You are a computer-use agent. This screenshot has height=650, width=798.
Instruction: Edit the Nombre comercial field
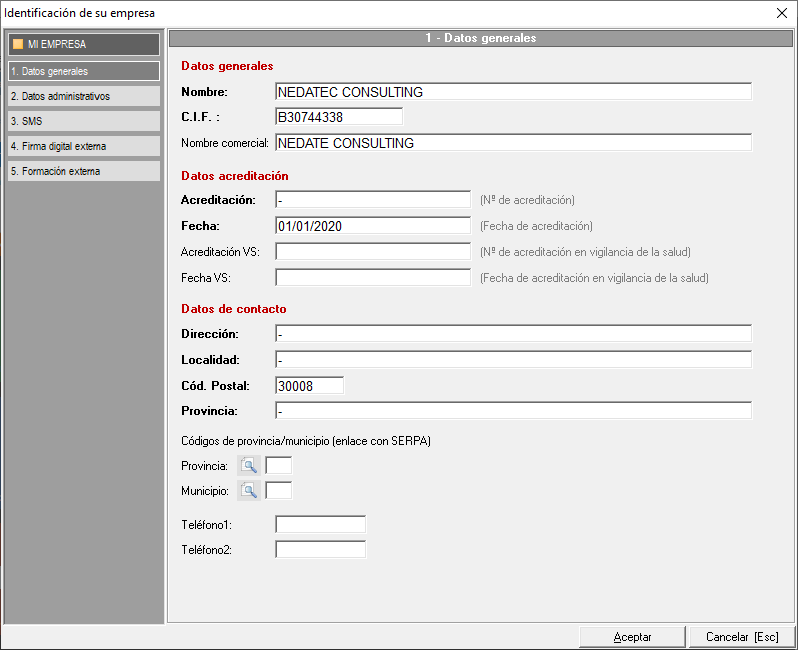512,143
